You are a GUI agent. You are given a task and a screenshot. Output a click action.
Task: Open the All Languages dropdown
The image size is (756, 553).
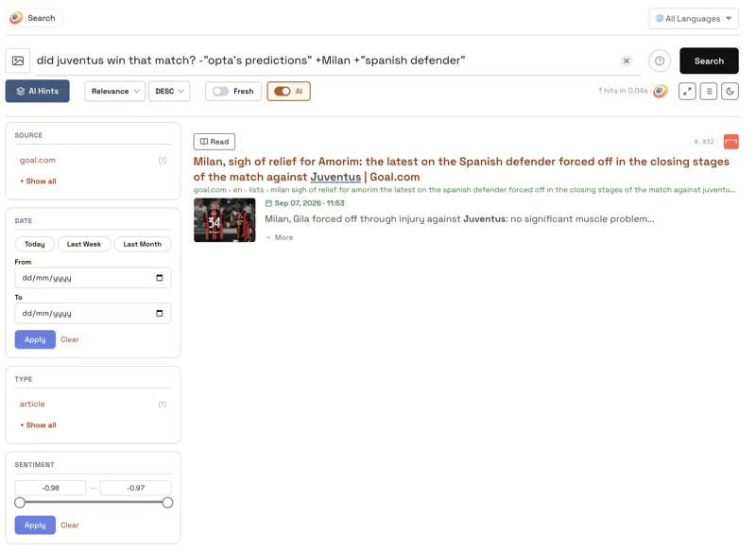(694, 18)
